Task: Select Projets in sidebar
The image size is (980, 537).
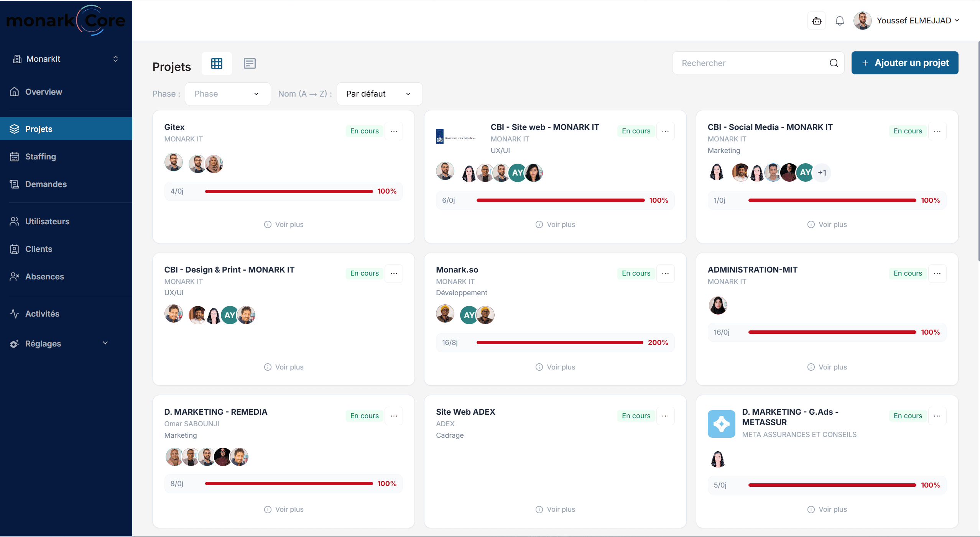Action: click(66, 129)
